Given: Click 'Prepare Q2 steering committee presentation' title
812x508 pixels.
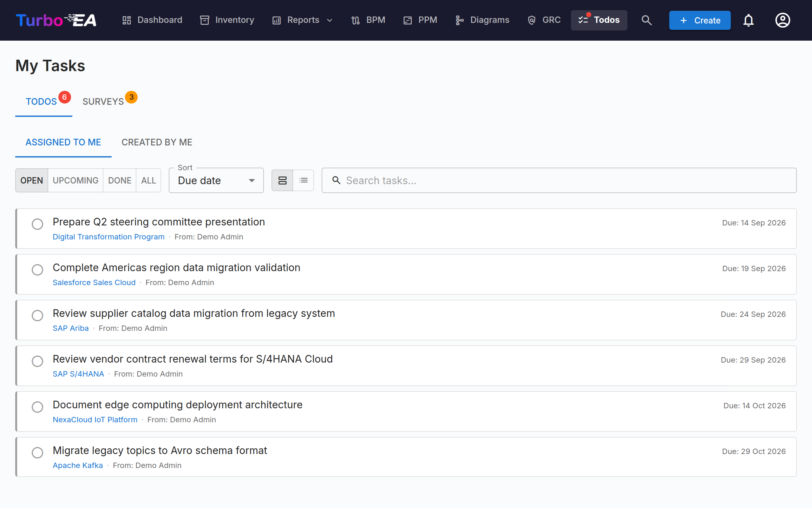Looking at the screenshot, I should [159, 222].
